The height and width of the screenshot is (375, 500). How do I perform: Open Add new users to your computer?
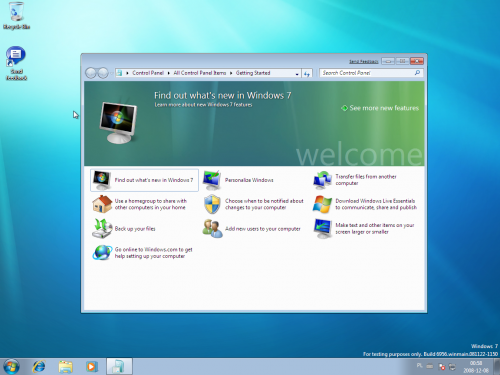(263, 229)
